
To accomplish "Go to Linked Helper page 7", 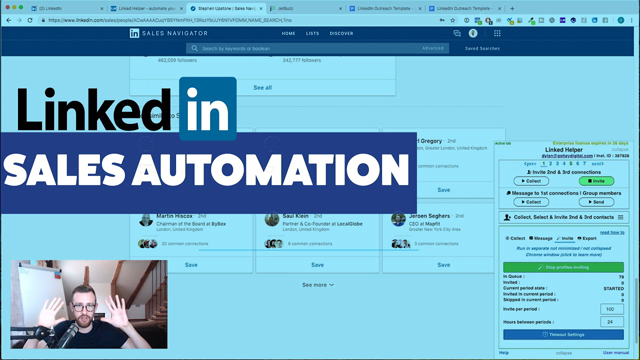I will [x=584, y=164].
